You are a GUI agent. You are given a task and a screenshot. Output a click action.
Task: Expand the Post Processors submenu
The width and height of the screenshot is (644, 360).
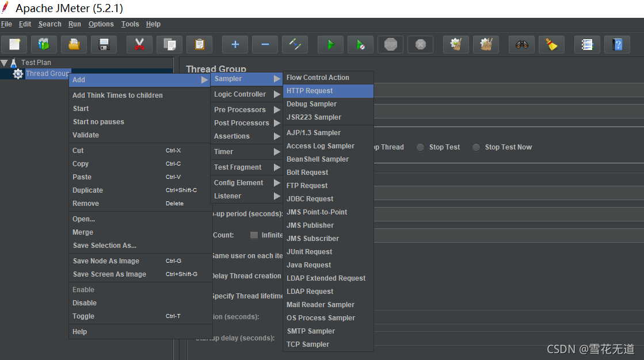click(x=246, y=122)
